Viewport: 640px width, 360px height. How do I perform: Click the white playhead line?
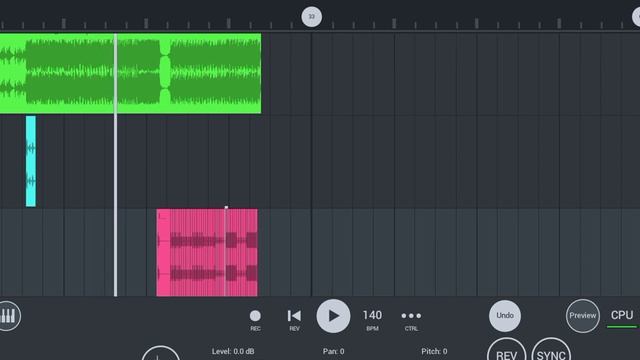click(x=116, y=165)
